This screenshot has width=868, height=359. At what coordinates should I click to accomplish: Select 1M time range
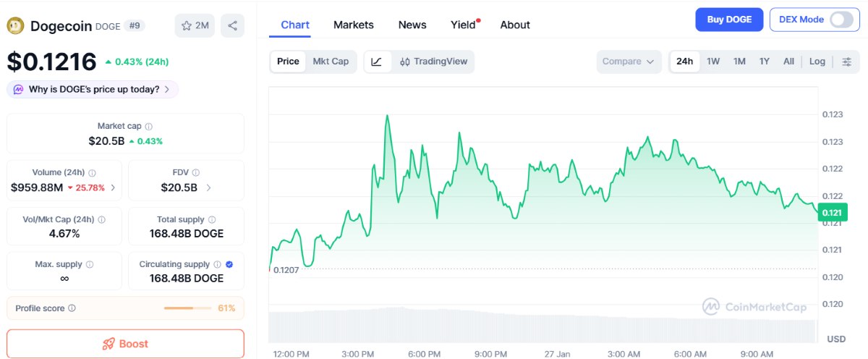coord(739,62)
